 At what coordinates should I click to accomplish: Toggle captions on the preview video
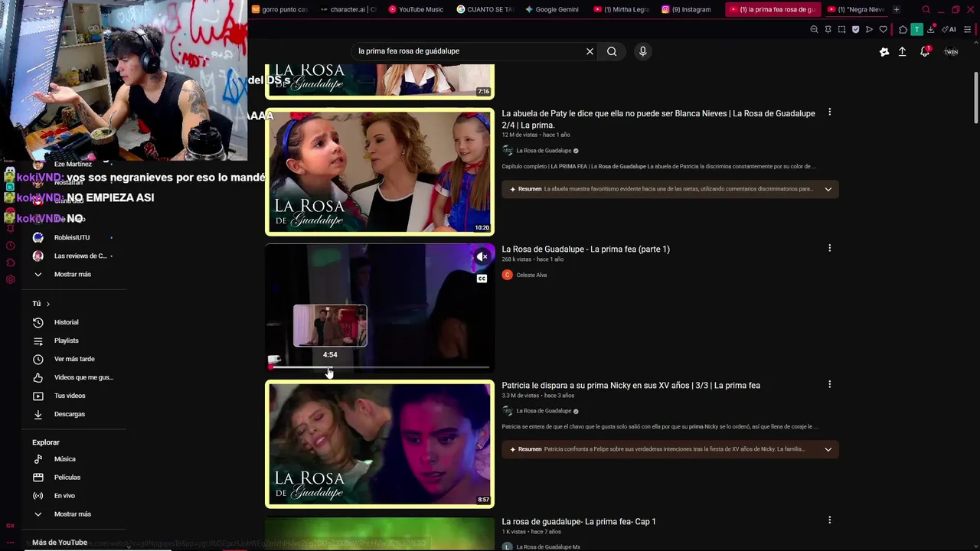482,279
